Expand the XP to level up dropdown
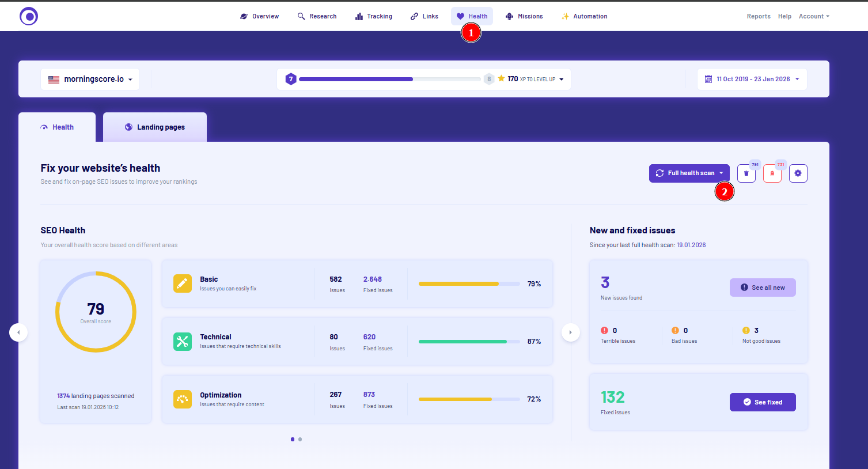Viewport: 868px width, 469px height. point(562,79)
